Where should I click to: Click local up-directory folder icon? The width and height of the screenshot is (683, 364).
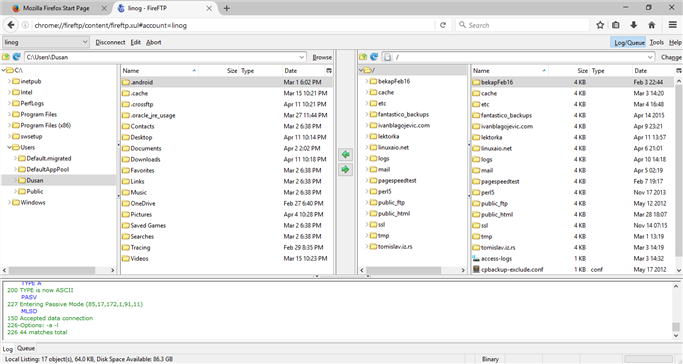point(6,57)
